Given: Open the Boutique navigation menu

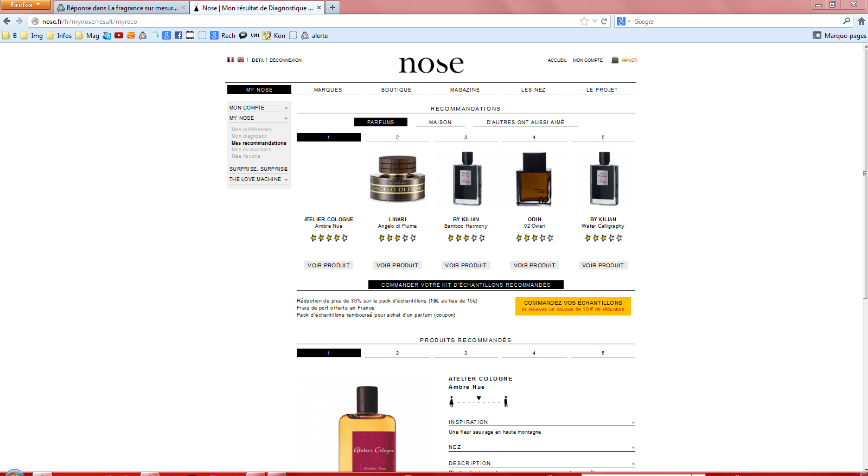Looking at the screenshot, I should pyautogui.click(x=396, y=90).
